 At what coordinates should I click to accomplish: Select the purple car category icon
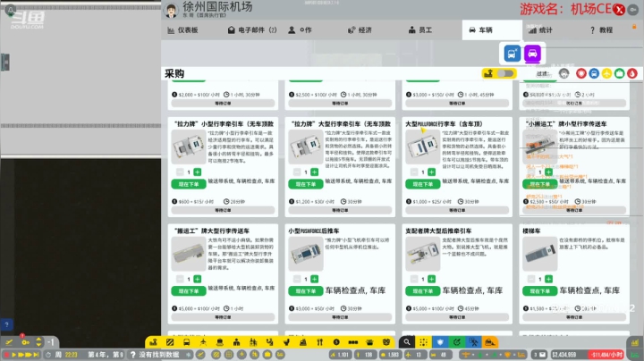[532, 54]
